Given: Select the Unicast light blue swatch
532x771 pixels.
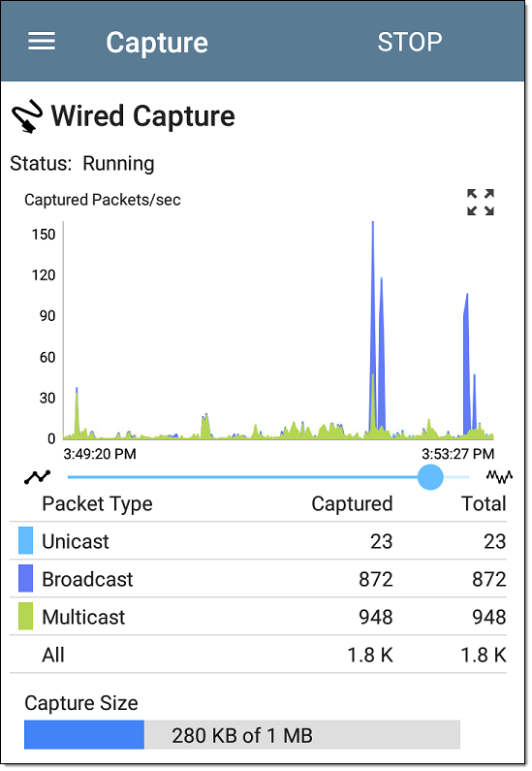Looking at the screenshot, I should pyautogui.click(x=25, y=540).
